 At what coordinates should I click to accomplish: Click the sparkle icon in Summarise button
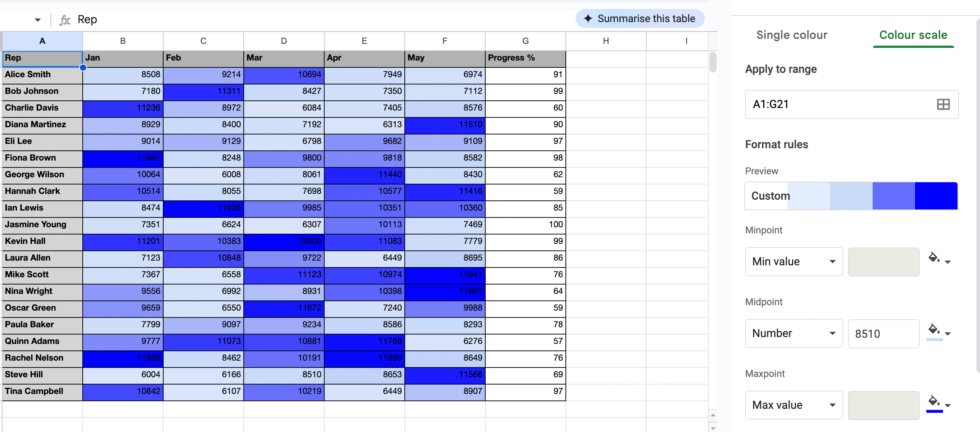coord(588,18)
